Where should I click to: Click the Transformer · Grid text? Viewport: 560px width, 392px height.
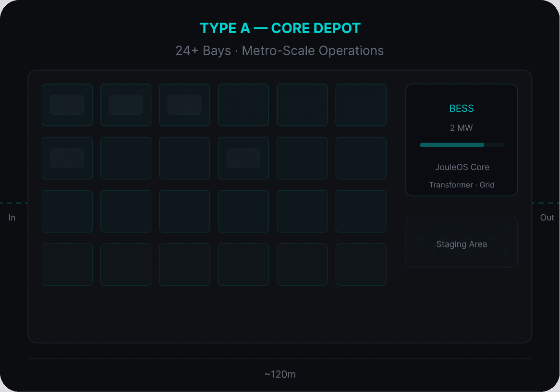point(462,185)
